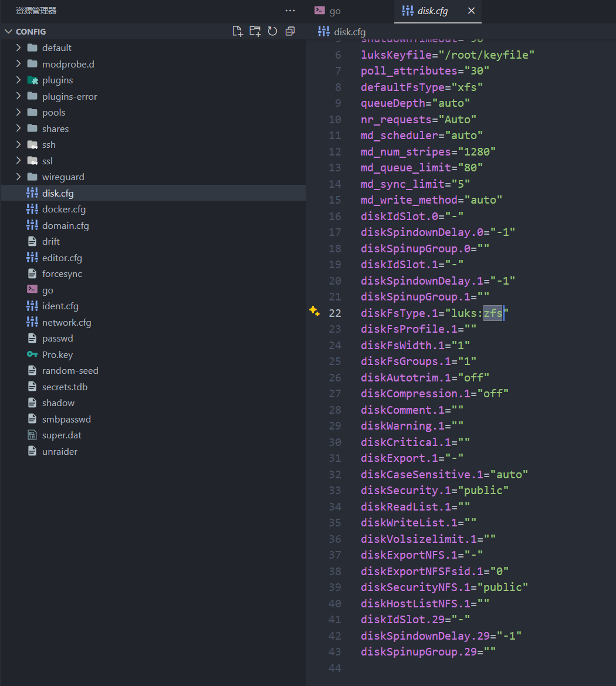Expand the modprobe.d folder
Viewport: 616px width, 686px height.
click(18, 64)
